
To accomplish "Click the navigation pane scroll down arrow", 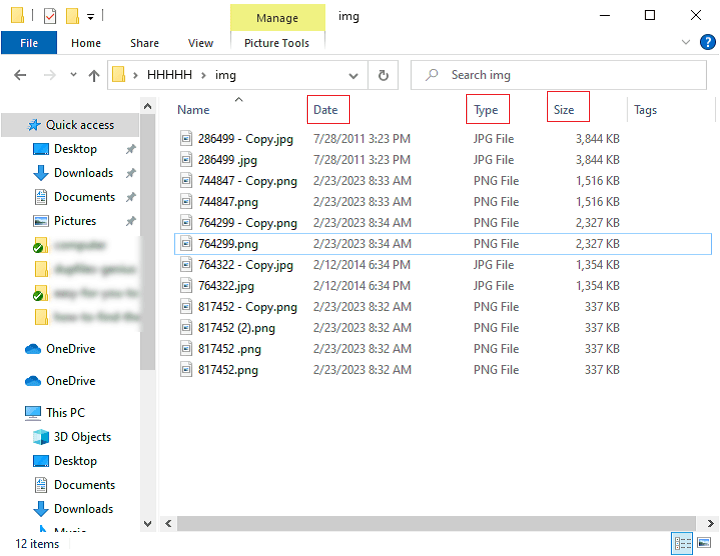I will tap(147, 523).
